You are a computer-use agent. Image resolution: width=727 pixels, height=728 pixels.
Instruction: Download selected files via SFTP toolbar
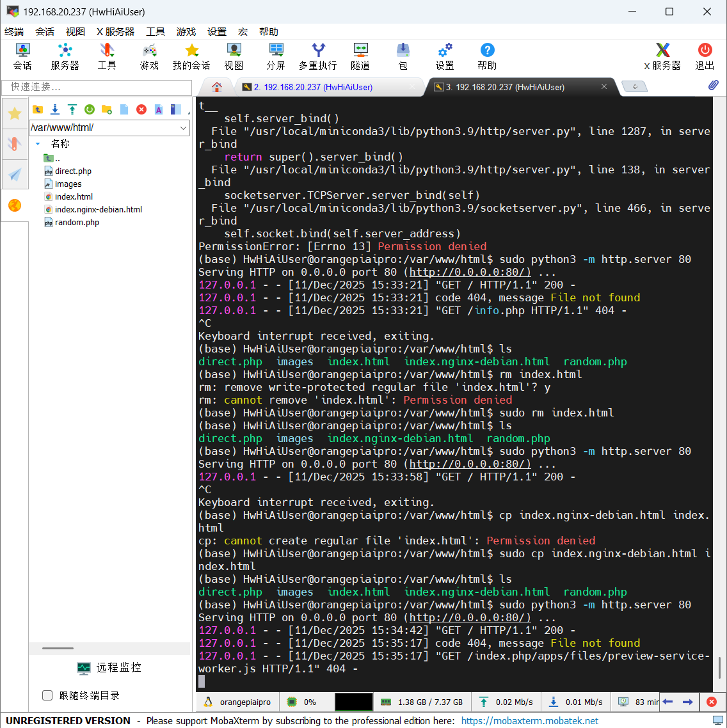coord(55,109)
